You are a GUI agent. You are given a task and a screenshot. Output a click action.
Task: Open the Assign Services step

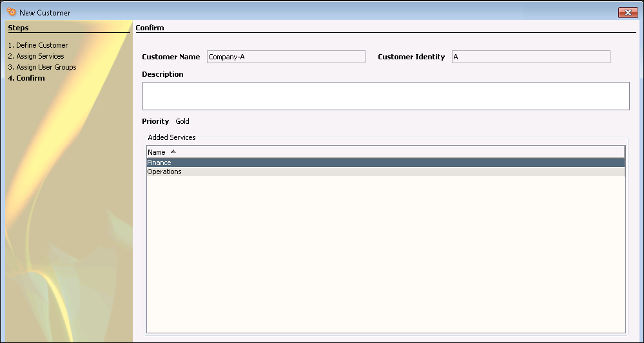pos(35,56)
